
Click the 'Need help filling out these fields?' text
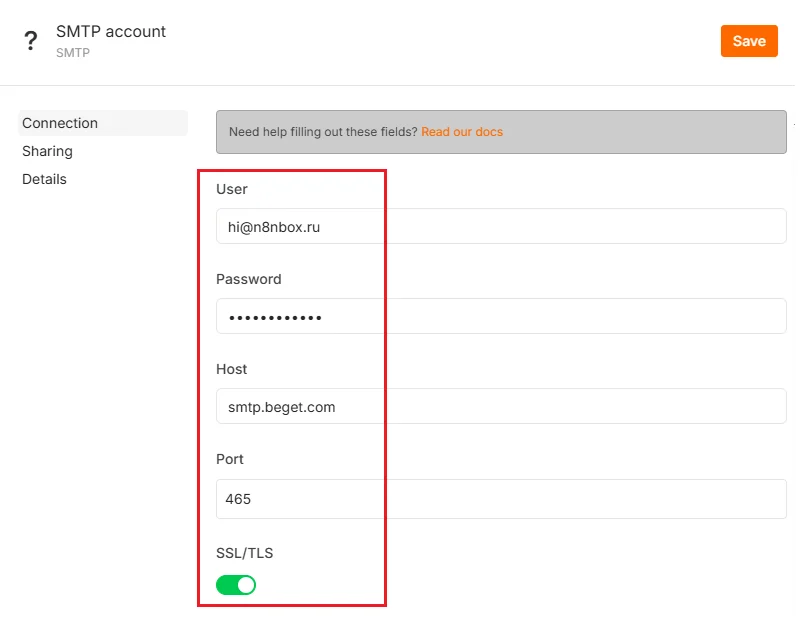point(323,132)
